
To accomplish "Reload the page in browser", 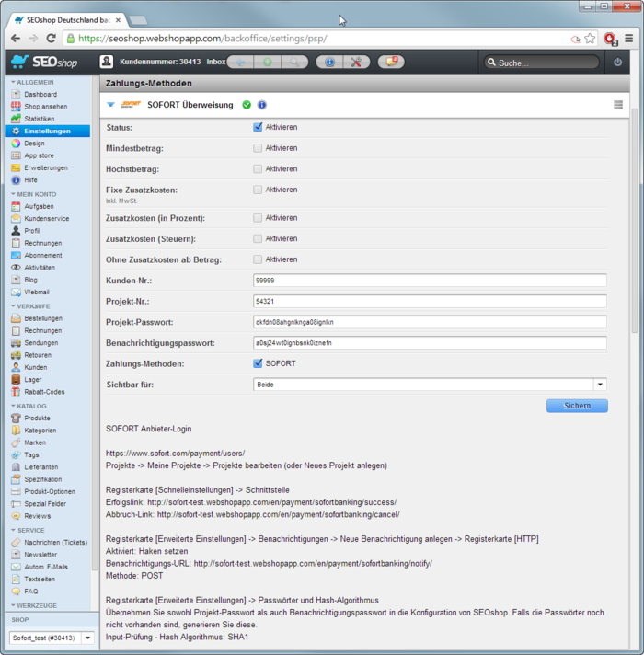I will click(x=52, y=39).
